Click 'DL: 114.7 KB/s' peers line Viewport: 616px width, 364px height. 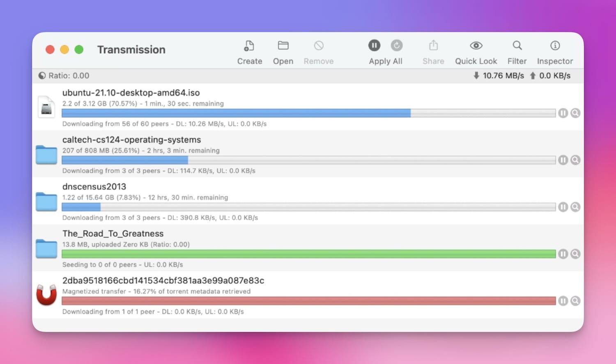pyautogui.click(x=159, y=171)
